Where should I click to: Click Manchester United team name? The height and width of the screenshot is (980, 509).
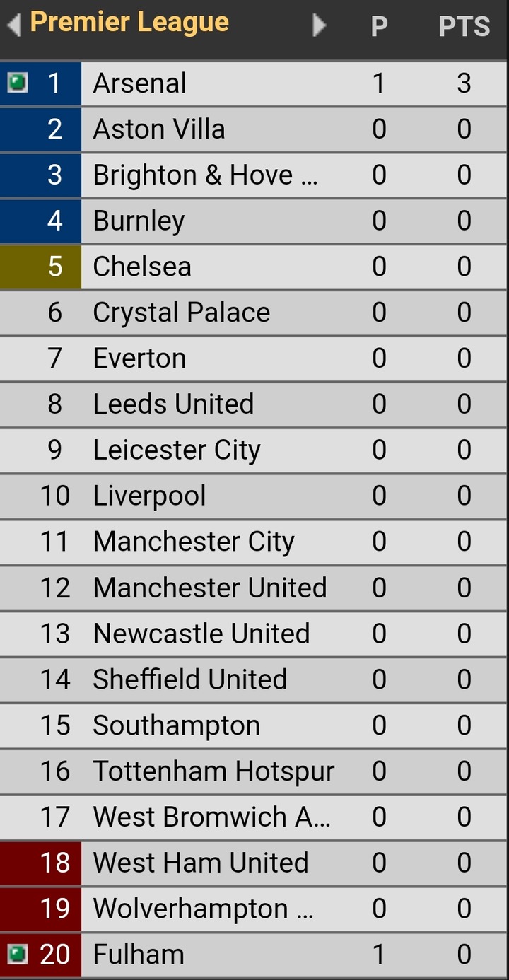click(210, 588)
